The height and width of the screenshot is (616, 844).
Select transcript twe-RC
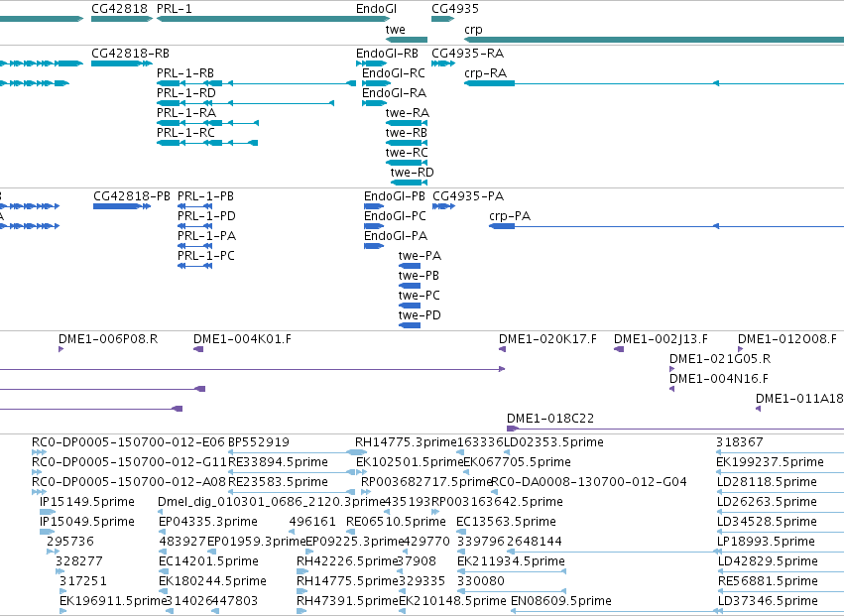click(407, 163)
